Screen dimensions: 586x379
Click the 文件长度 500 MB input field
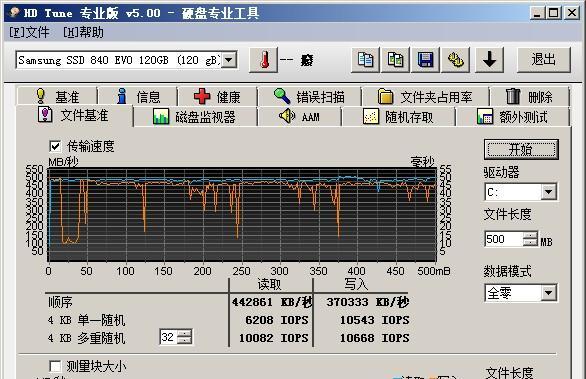pyautogui.click(x=503, y=239)
